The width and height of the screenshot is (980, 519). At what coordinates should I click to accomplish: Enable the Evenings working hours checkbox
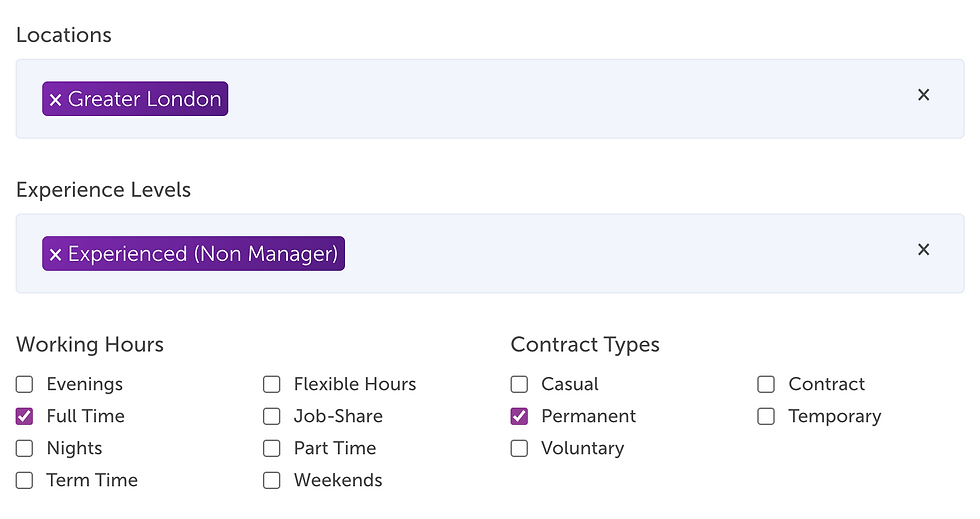tap(24, 384)
